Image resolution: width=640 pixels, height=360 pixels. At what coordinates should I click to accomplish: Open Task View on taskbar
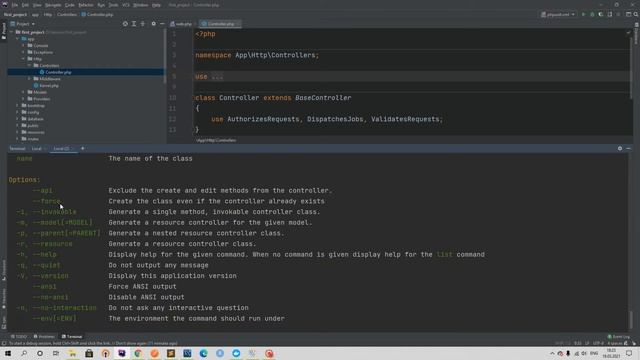[x=56, y=353]
